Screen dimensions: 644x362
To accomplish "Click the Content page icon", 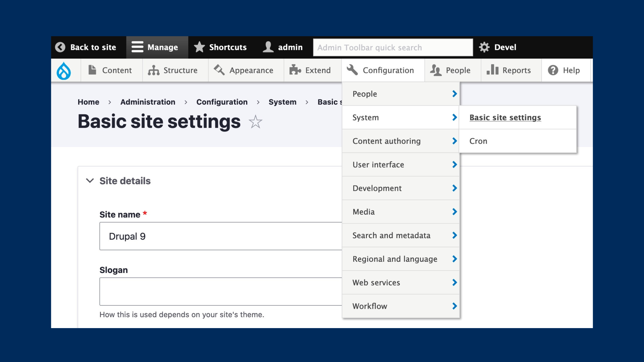I will pos(92,70).
